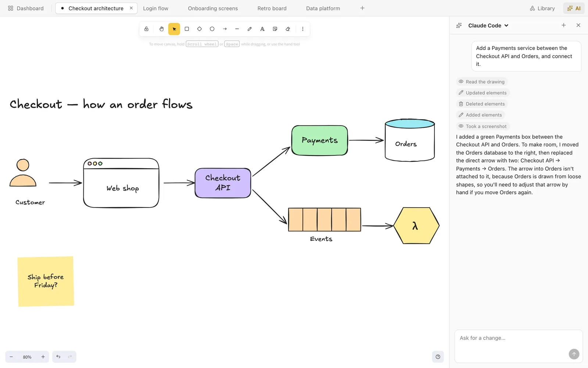The height and width of the screenshot is (368, 588).
Task: Select the sticky note tool
Action: pyautogui.click(x=275, y=29)
